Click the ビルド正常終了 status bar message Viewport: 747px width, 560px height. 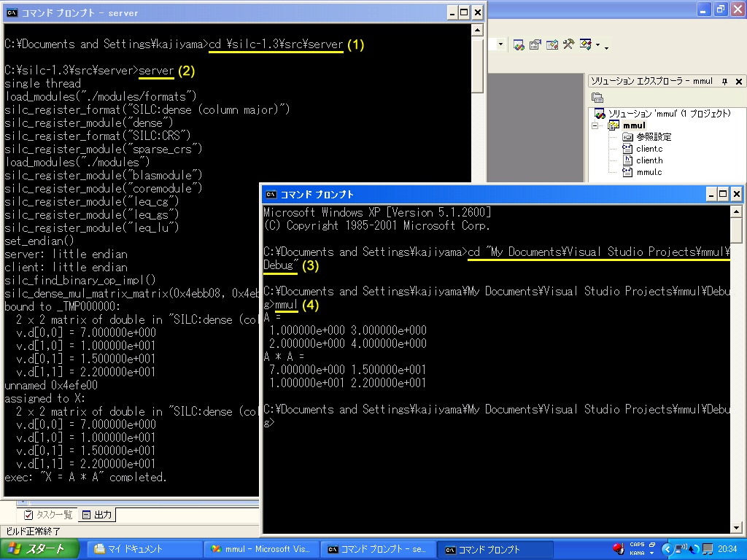point(33,532)
